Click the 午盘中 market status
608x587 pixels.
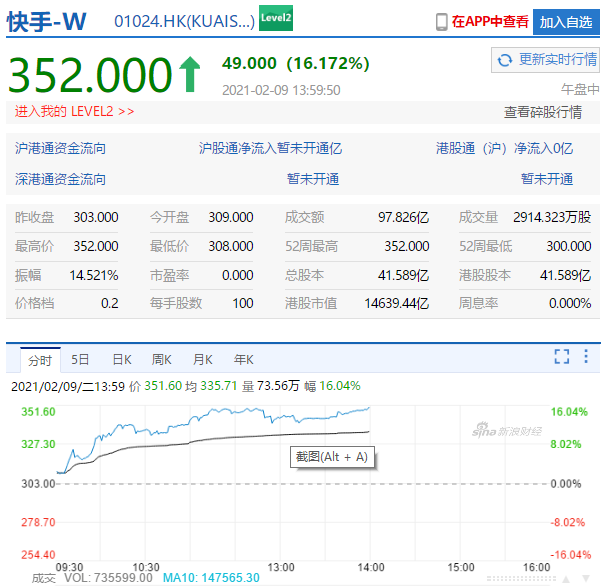tap(580, 90)
